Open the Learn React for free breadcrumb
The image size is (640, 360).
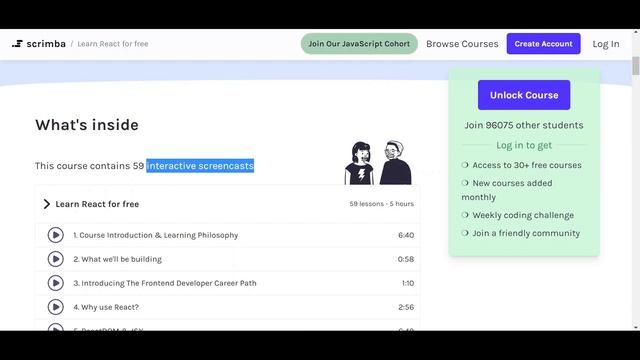pyautogui.click(x=113, y=44)
